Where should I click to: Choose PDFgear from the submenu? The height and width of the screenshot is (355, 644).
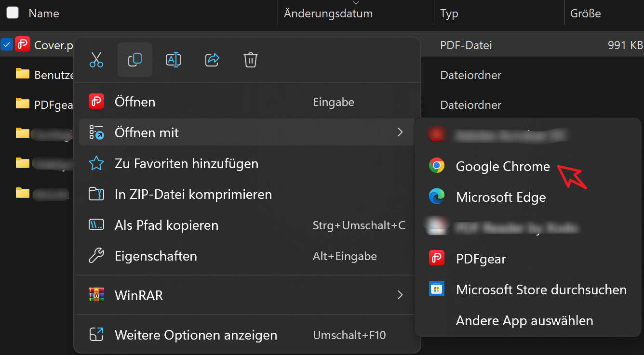481,259
